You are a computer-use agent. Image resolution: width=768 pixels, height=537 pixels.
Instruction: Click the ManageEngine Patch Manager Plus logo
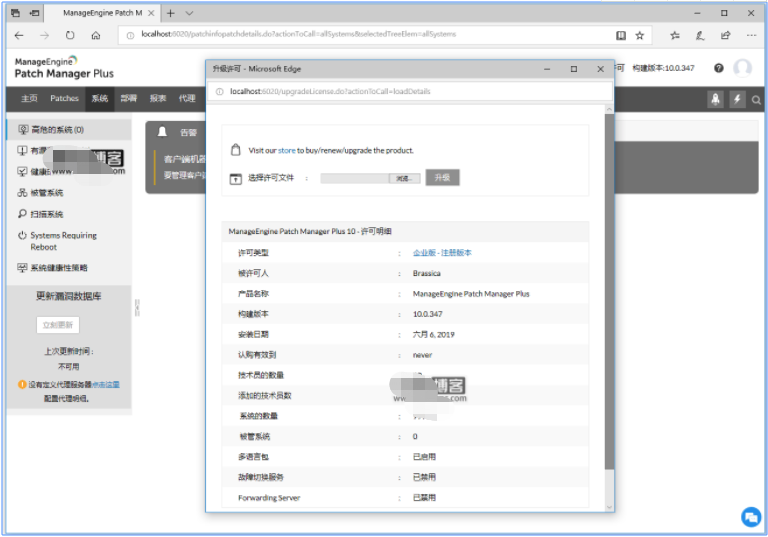click(x=64, y=68)
